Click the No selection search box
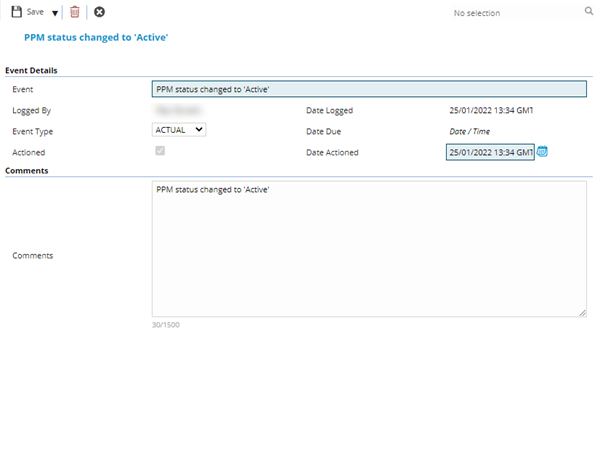This screenshot has width=600, height=458. click(515, 13)
